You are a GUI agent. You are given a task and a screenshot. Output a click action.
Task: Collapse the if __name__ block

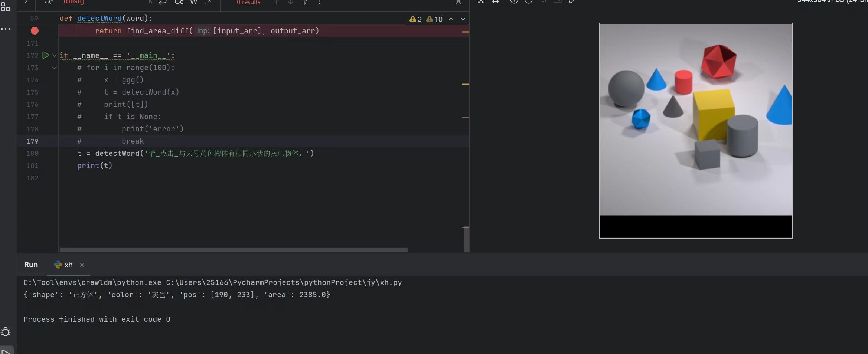click(x=55, y=56)
